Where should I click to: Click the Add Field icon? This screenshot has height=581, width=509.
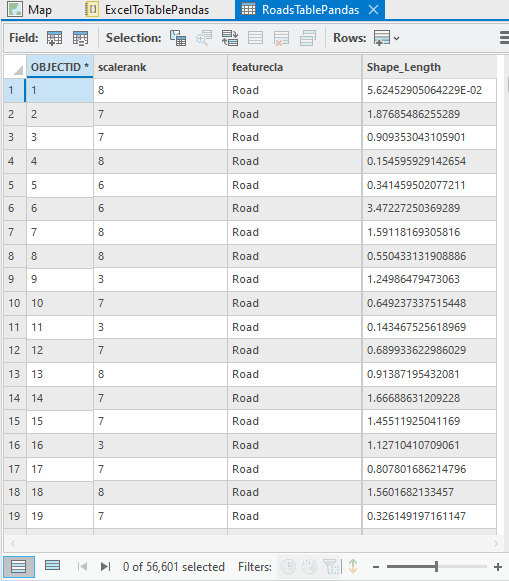pyautogui.click(x=54, y=38)
